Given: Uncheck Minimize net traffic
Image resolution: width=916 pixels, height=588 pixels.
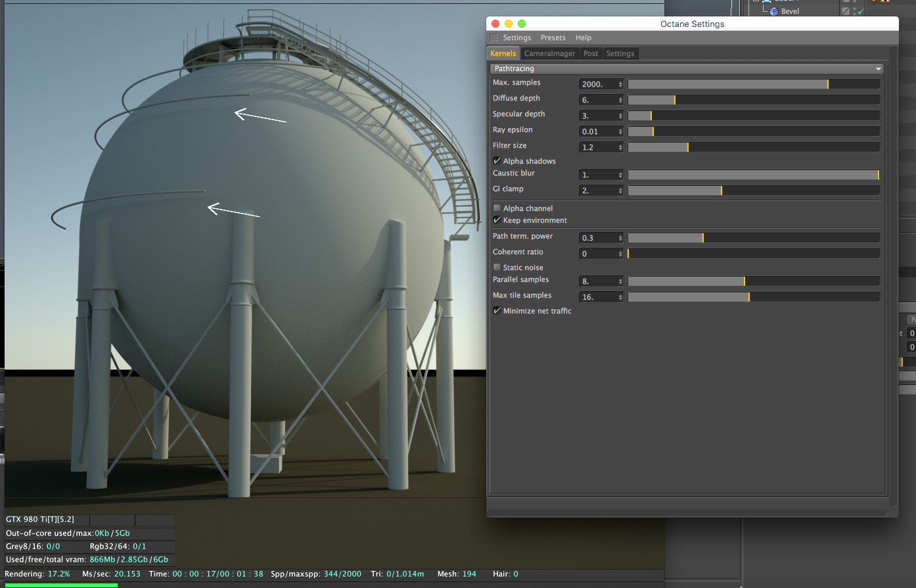Looking at the screenshot, I should (x=497, y=311).
